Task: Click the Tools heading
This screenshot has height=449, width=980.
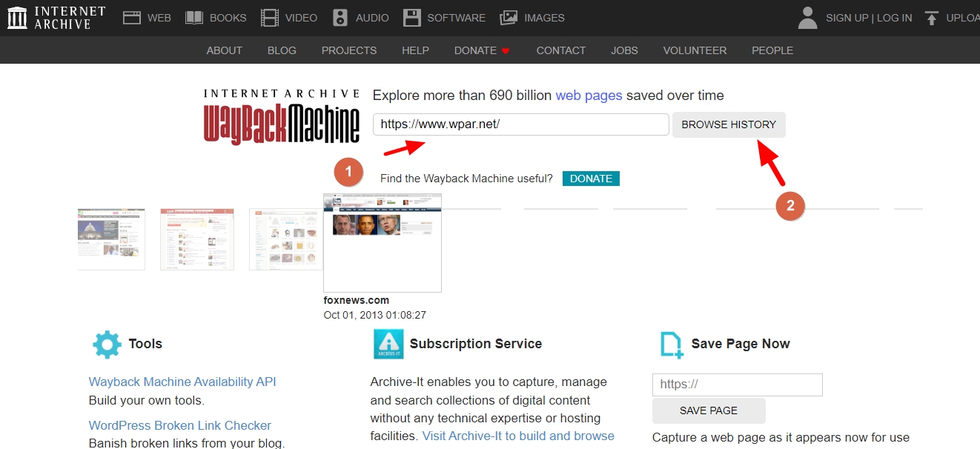Action: [x=145, y=344]
